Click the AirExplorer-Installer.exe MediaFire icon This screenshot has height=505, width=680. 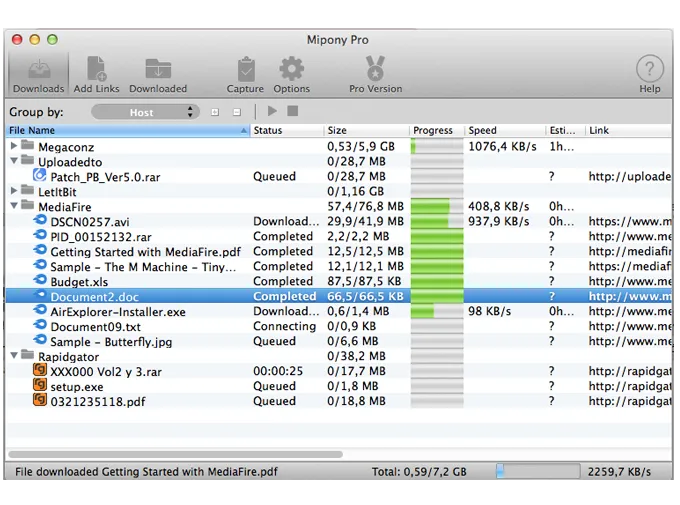(40, 310)
